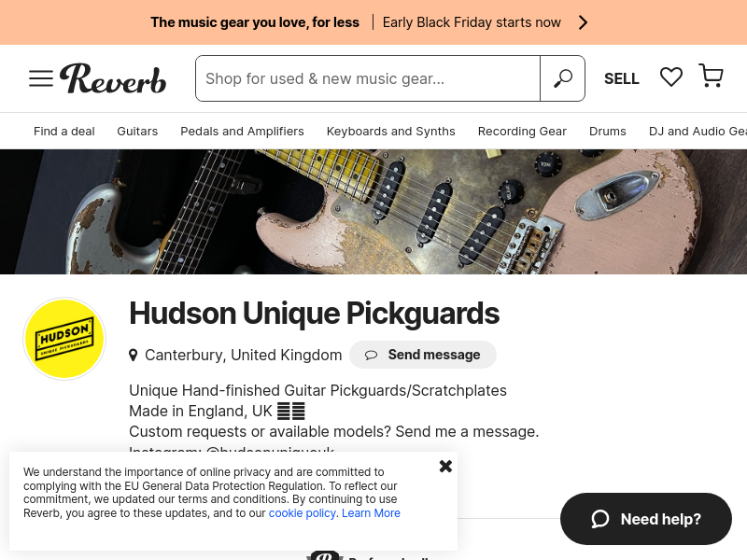Close the cookie privacy notice
Viewport: 747px width, 560px height.
click(445, 466)
